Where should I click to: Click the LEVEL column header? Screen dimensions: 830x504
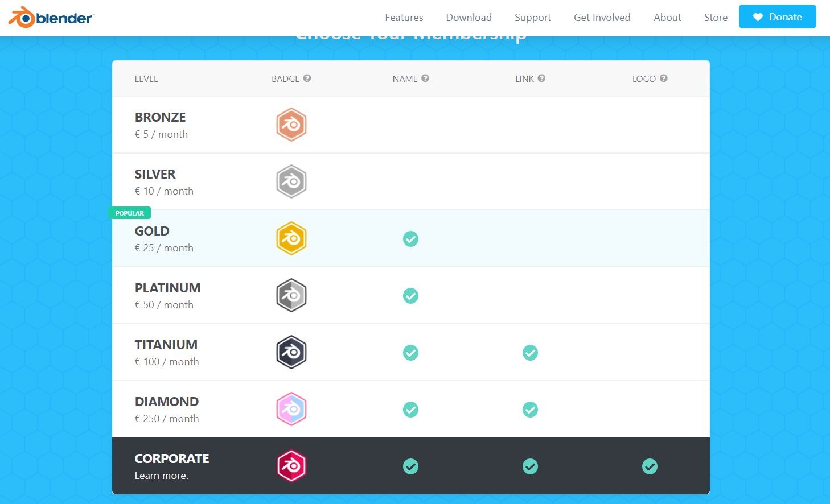[146, 79]
